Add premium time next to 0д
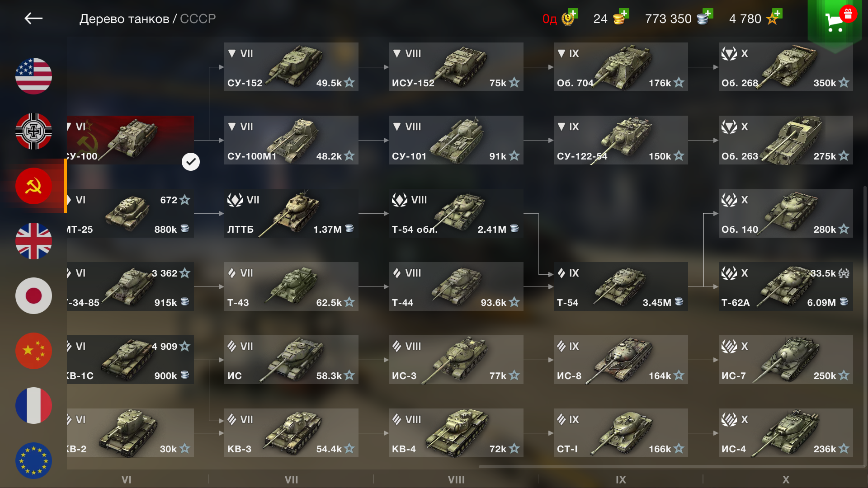The image size is (868, 488). pos(573,13)
